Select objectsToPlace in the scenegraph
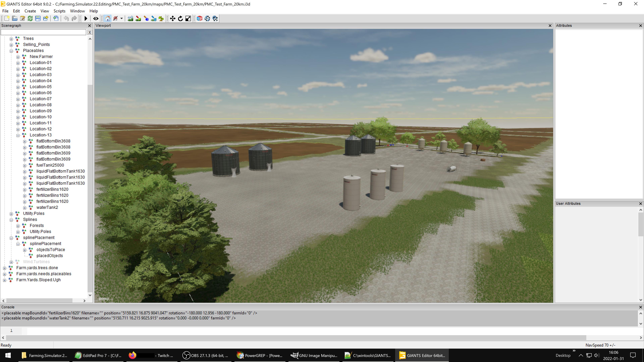 coord(50,250)
